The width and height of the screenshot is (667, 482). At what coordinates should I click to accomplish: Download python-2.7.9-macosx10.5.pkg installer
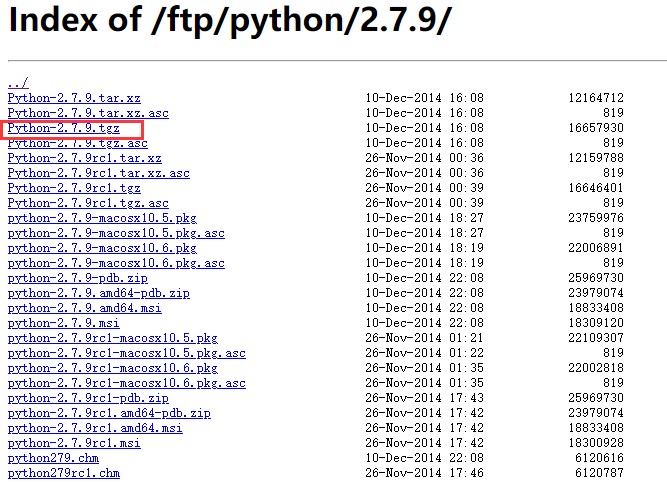(102, 218)
